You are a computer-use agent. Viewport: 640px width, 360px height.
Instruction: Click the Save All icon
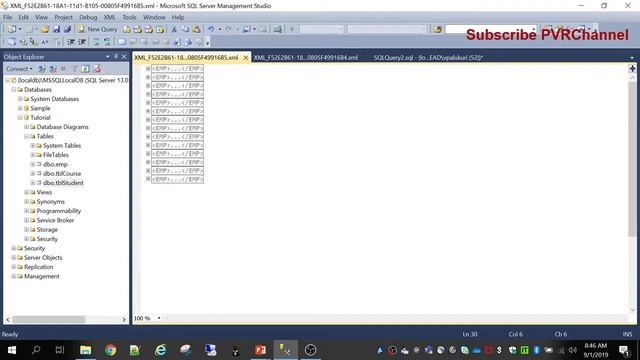click(x=67, y=29)
